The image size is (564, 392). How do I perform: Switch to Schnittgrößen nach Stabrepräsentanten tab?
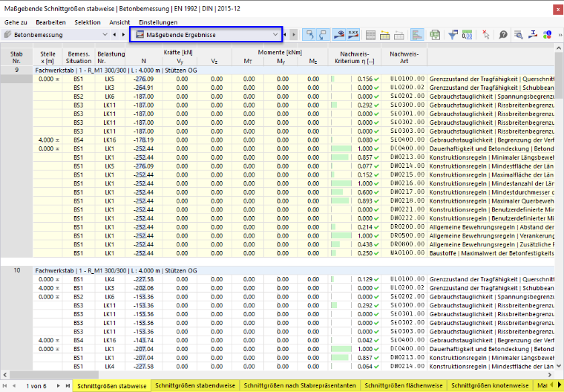300,385
